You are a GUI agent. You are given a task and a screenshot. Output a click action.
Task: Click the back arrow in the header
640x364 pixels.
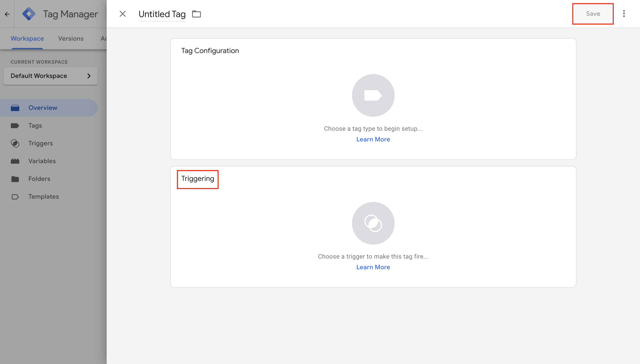7,14
